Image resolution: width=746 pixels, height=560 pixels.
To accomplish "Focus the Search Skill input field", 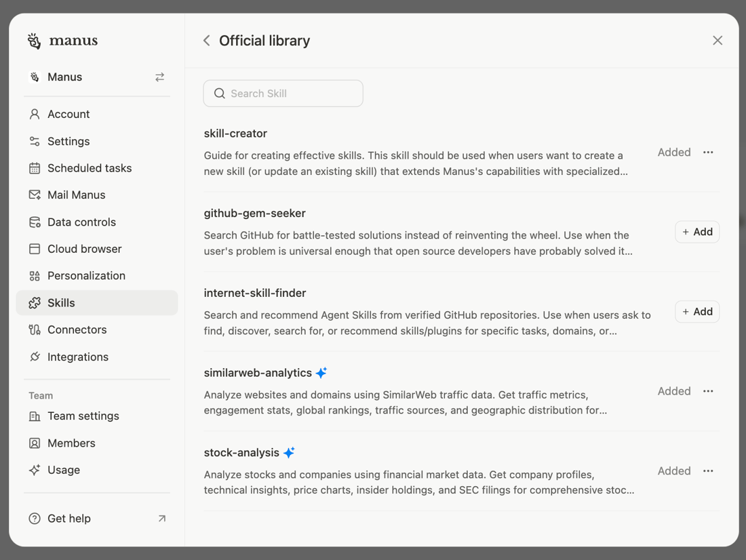I will point(283,94).
